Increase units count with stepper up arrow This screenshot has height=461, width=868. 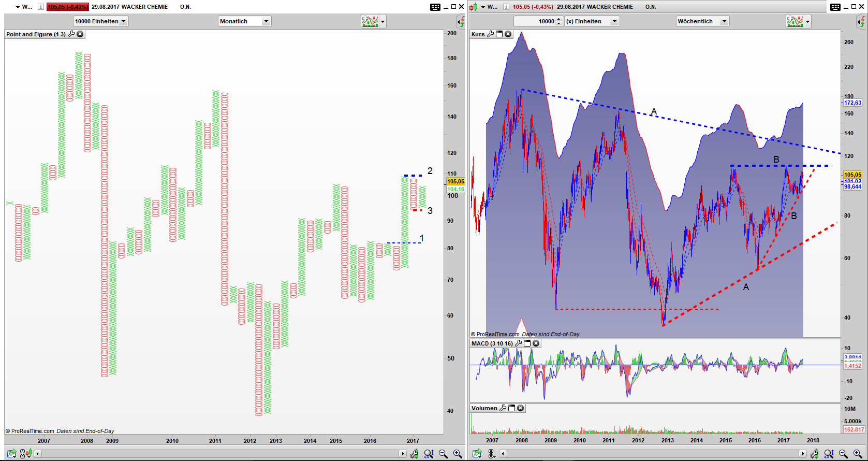pos(559,19)
